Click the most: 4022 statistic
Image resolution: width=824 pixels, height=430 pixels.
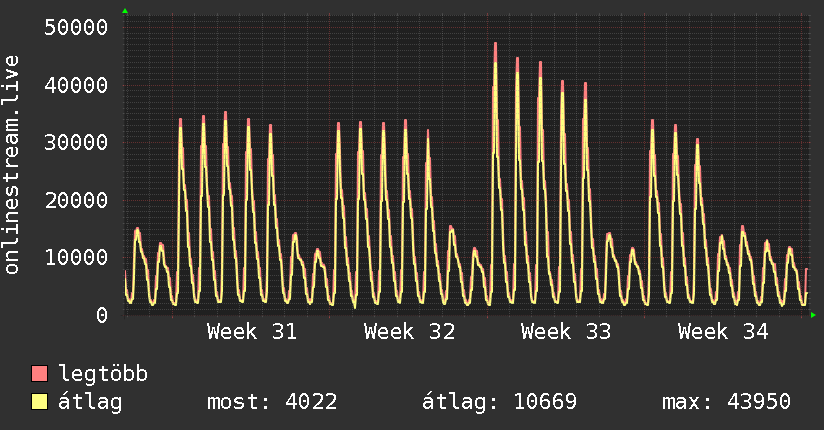[x=272, y=402]
